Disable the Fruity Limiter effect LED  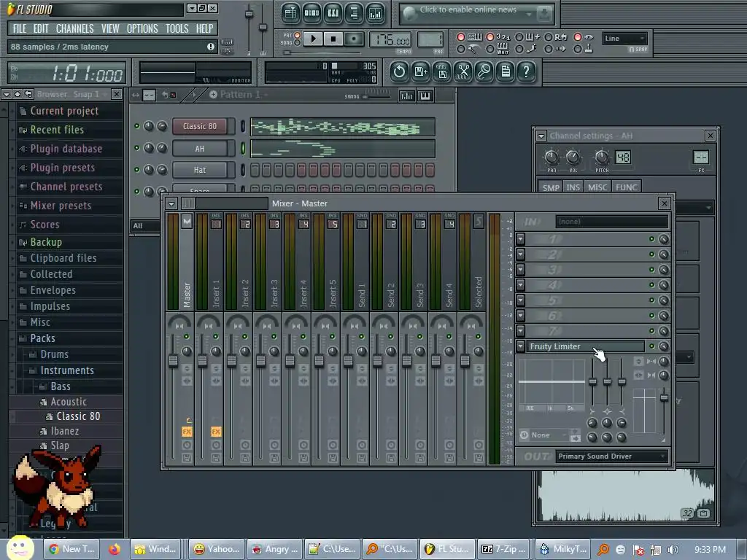tap(651, 346)
